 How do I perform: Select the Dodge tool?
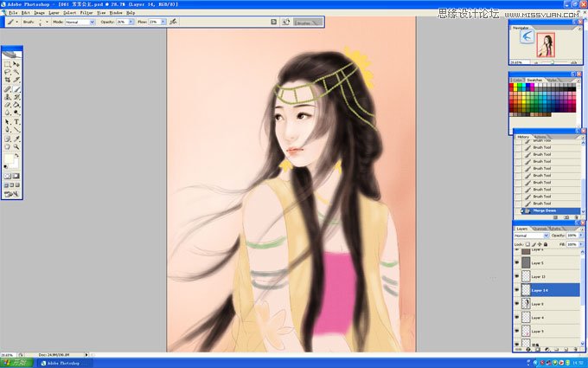tap(16, 112)
